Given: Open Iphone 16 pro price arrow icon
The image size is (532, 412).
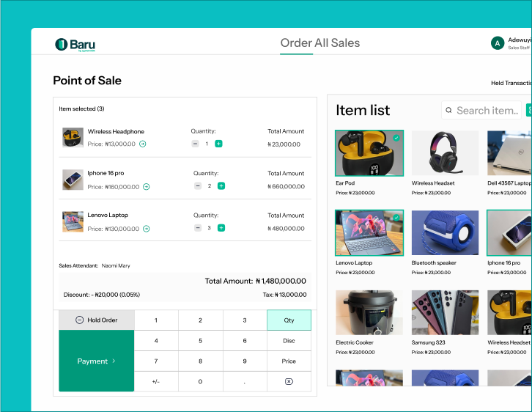Looking at the screenshot, I should tap(147, 187).
